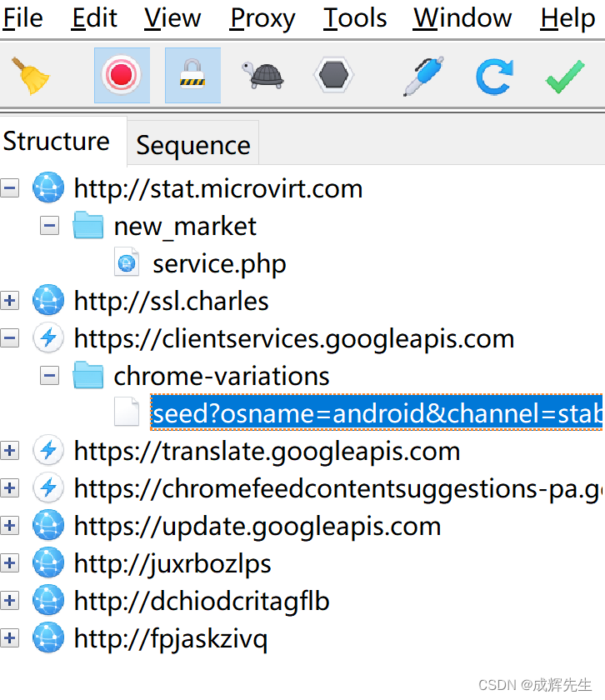Click blank file icon beside seed?osname request
This screenshot has height=700, width=605.
click(x=127, y=412)
